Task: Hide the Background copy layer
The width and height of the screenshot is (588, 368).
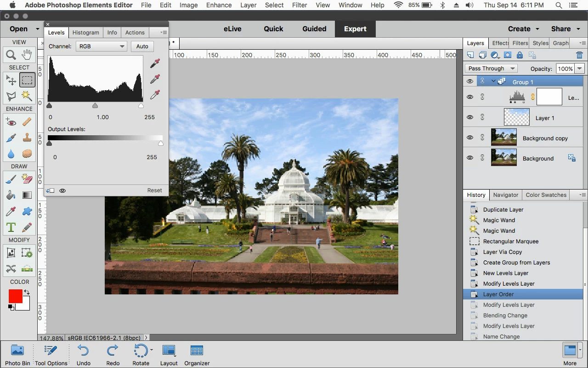Action: (469, 138)
